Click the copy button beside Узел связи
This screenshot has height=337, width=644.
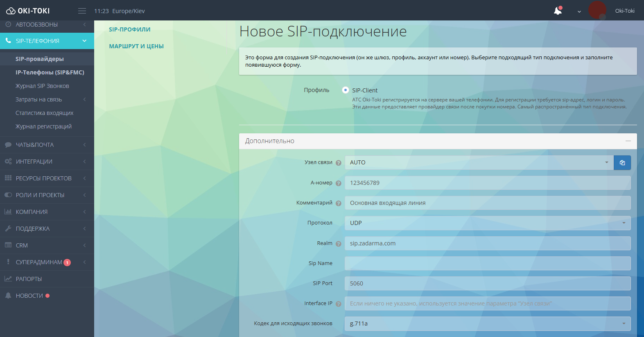(622, 162)
